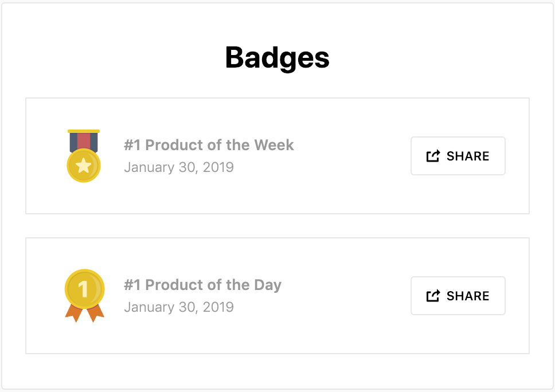Click share arrow icon for Product of the Week
Image resolution: width=555 pixels, height=392 pixels.
(433, 156)
